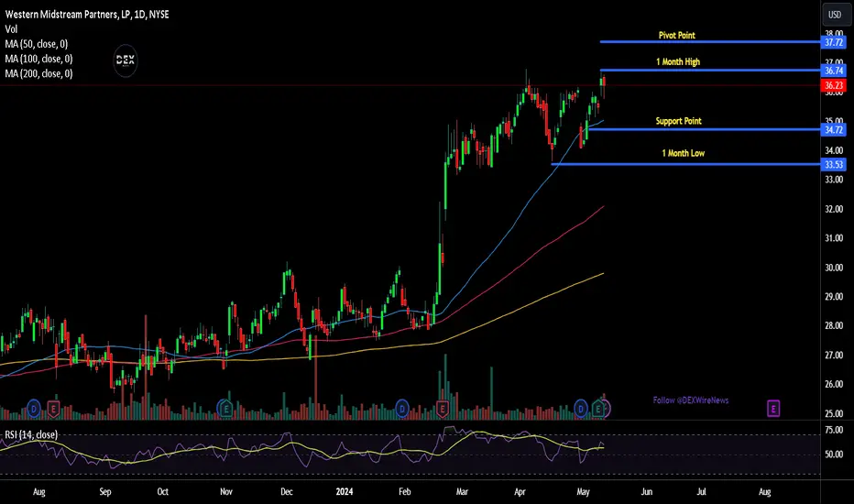Click the Apr label on time axis

(x=520, y=492)
